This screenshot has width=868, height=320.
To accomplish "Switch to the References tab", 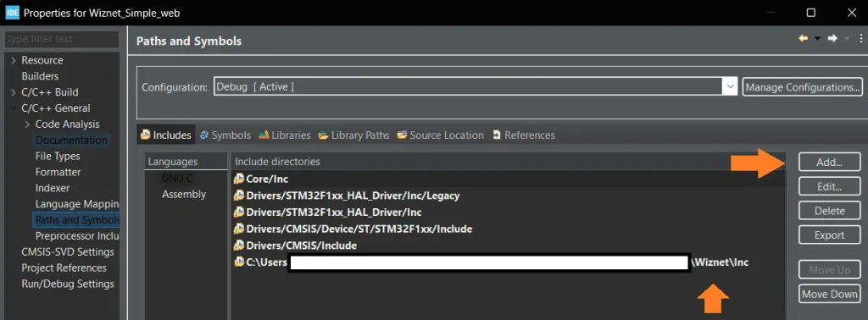I will click(524, 135).
